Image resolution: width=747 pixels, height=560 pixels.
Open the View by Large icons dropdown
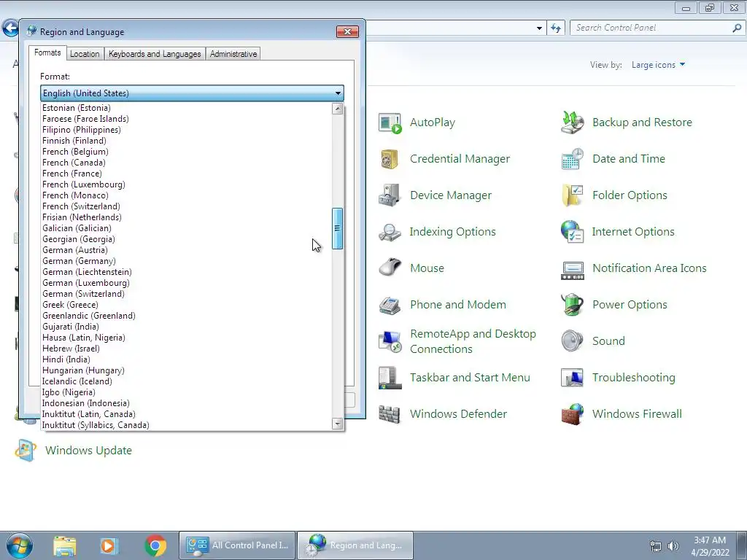point(658,65)
